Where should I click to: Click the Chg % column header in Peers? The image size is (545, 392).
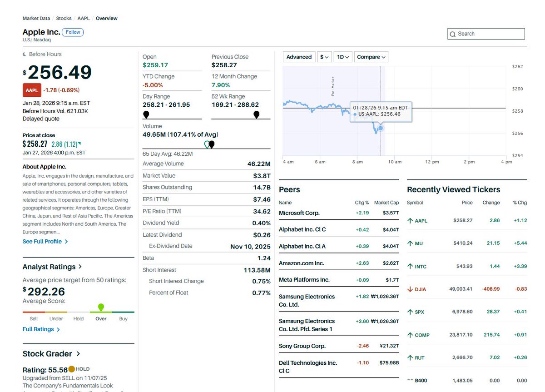(362, 203)
